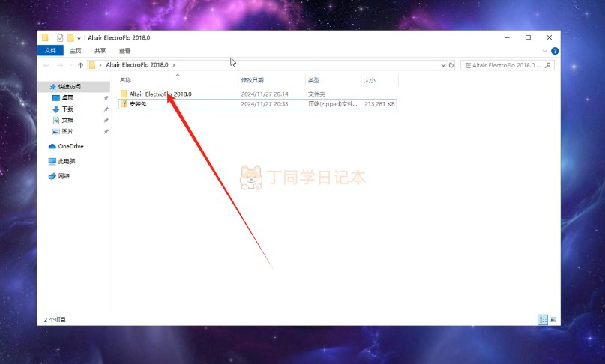Expand the ribbon chevron

click(x=544, y=51)
